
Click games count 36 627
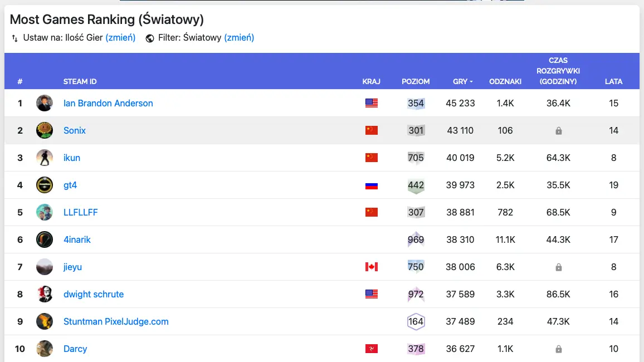460,349
